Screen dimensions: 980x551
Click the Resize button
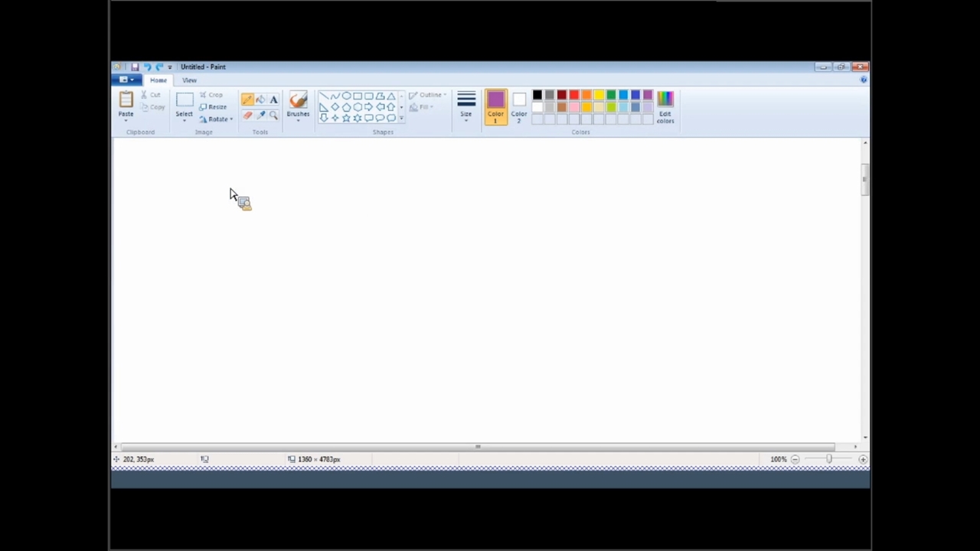click(x=213, y=107)
